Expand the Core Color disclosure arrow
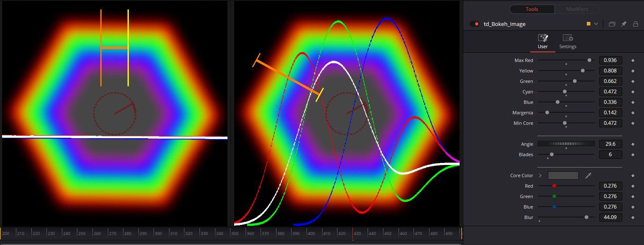The image size is (644, 245). 540,175
